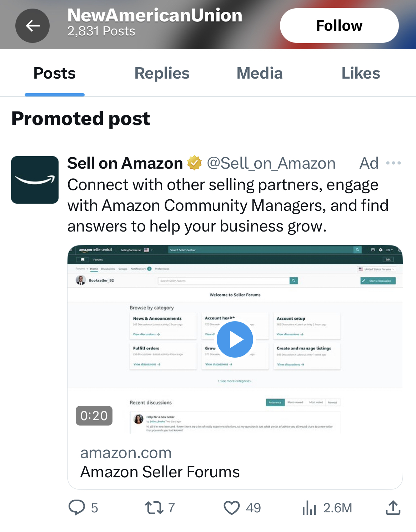Click the Ad label on the post

369,163
